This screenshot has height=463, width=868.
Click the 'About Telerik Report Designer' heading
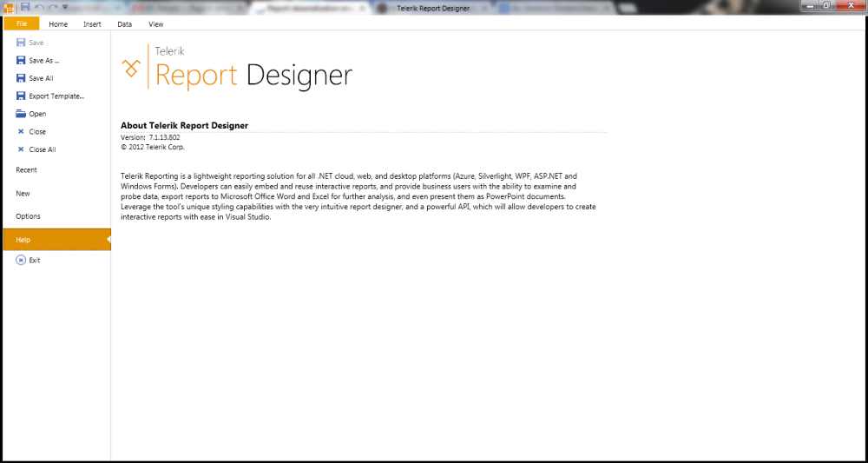tap(184, 126)
